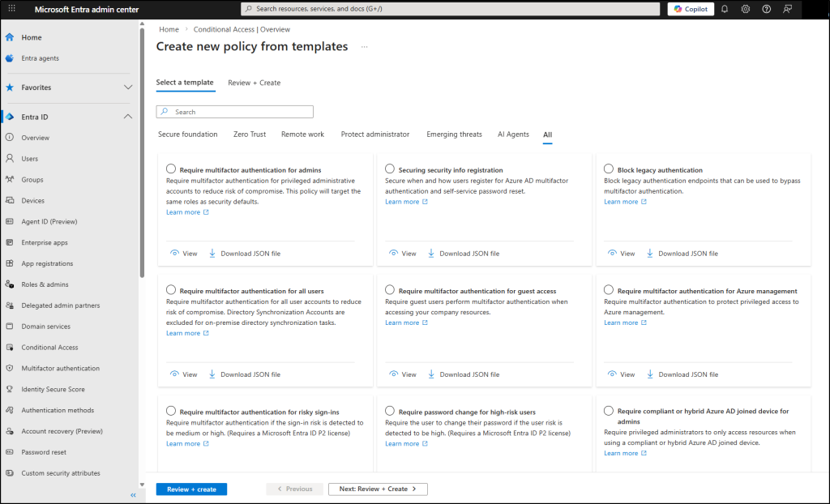Click the Copilot button
This screenshot has height=504, width=830.
point(691,9)
